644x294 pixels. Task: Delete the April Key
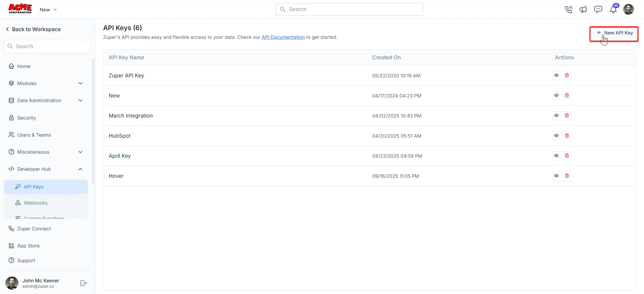click(567, 156)
